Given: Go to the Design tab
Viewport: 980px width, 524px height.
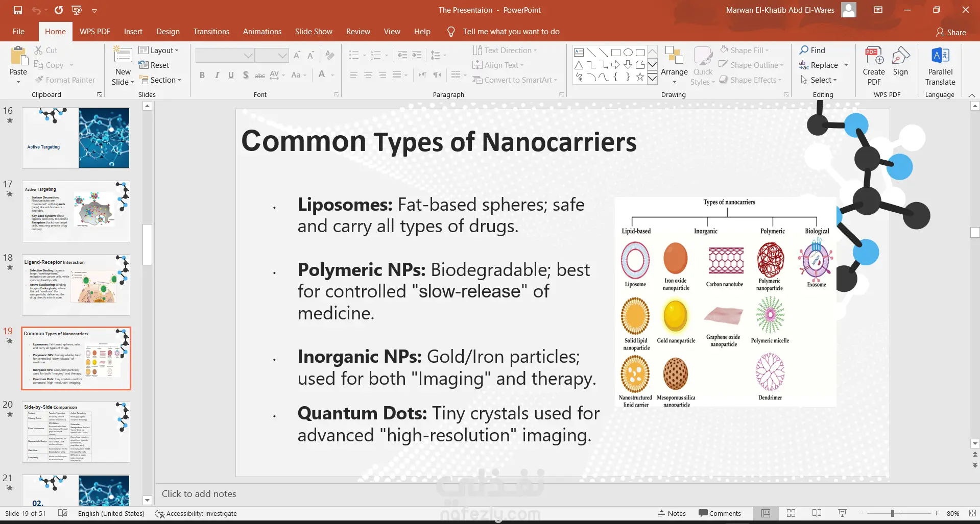Looking at the screenshot, I should (168, 32).
